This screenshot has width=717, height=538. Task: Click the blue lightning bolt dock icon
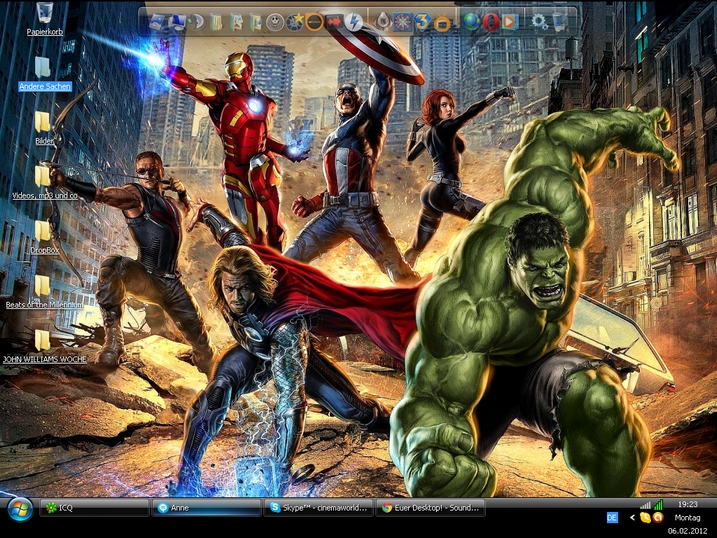click(x=353, y=21)
